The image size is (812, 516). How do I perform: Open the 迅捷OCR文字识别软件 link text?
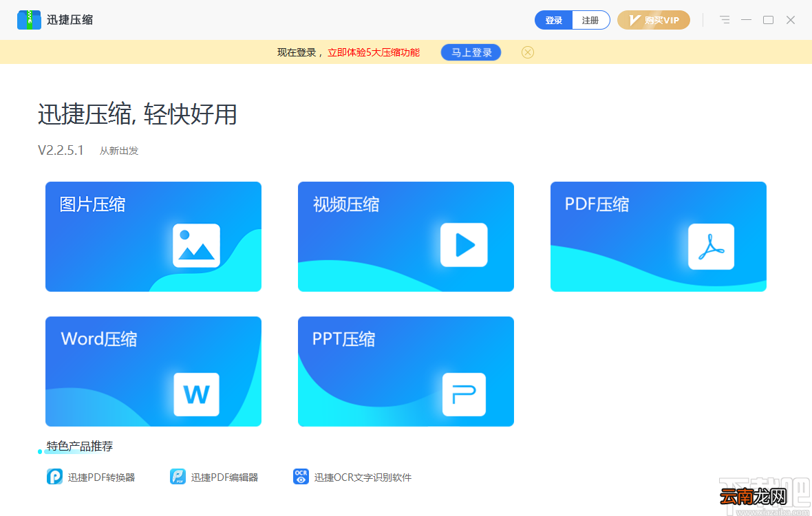pos(363,477)
